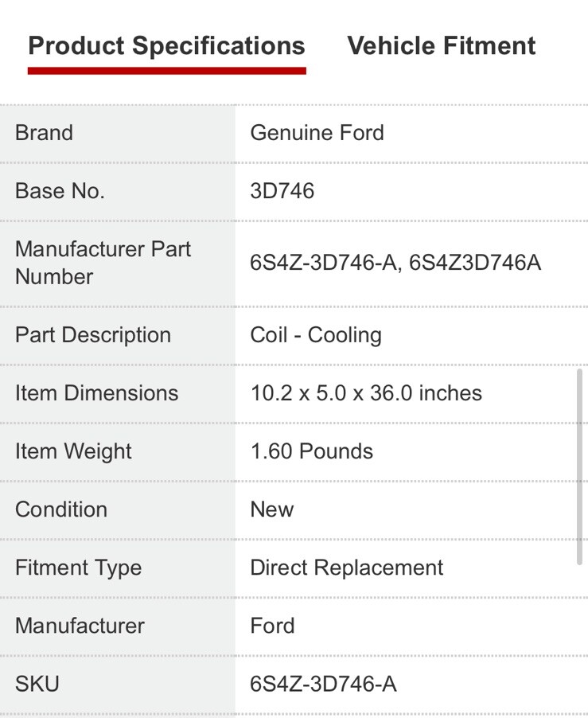Click the Ford manufacturer value

pyautogui.click(x=272, y=626)
